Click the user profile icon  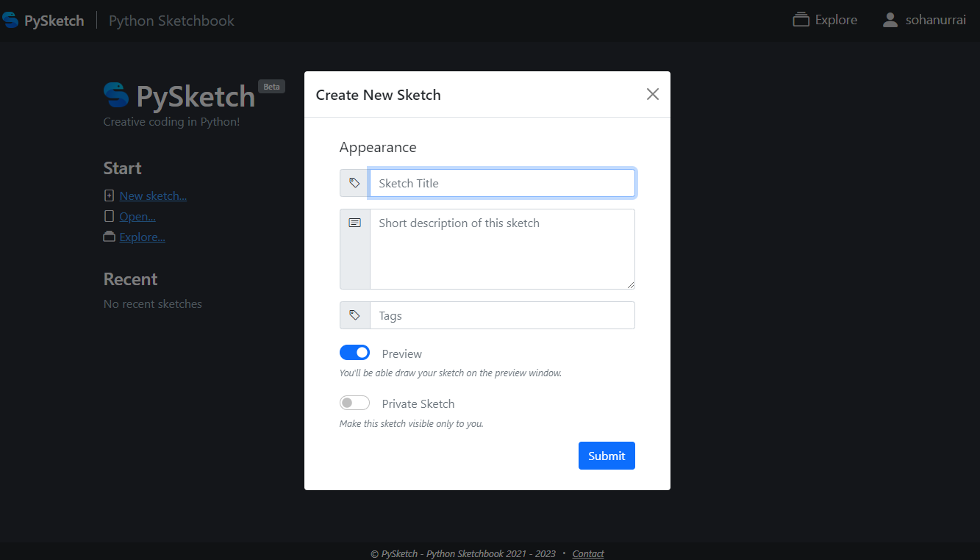click(x=890, y=20)
